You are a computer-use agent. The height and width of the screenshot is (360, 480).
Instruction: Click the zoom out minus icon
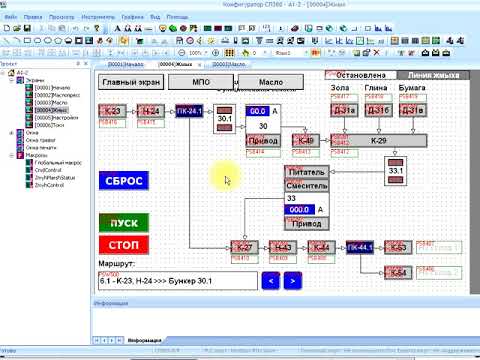point(182,53)
